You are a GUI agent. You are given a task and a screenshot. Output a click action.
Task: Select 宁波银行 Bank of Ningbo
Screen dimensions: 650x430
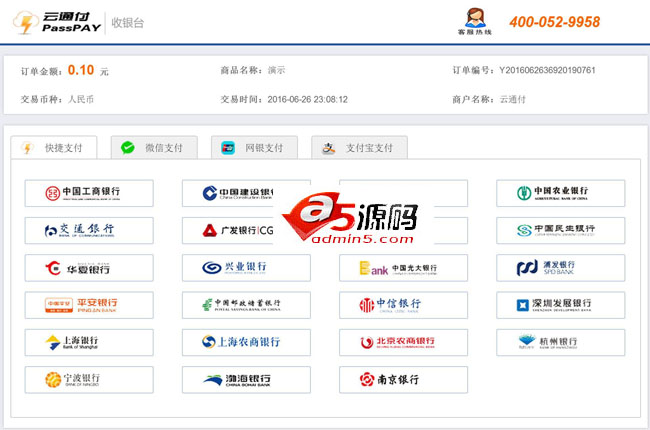point(89,380)
